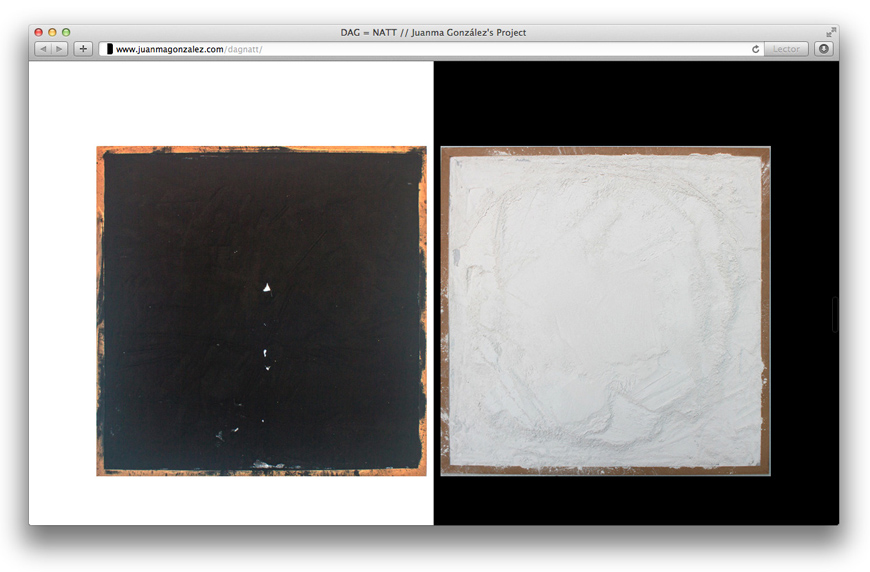The height and width of the screenshot is (572, 870).
Task: Open the downloads button in toolbar
Action: 823,49
